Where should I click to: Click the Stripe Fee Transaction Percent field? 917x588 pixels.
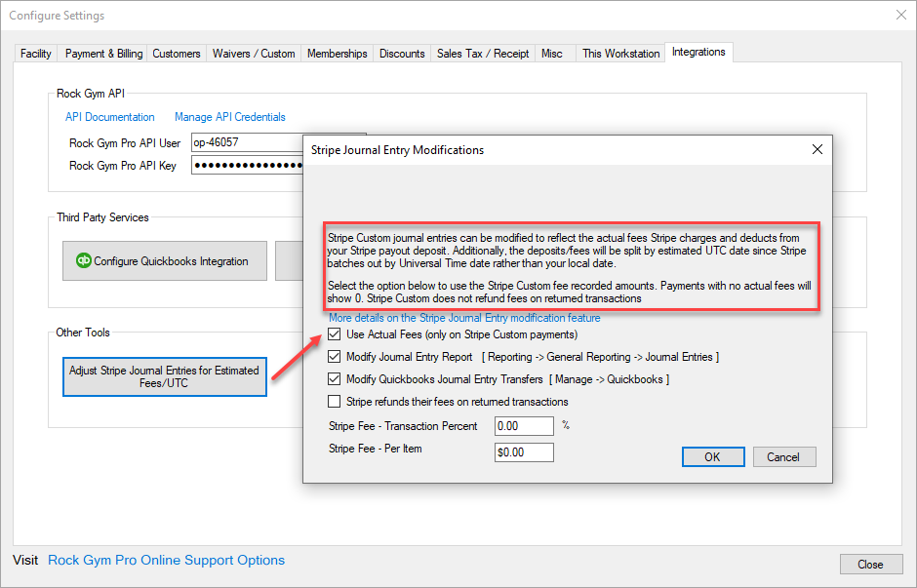click(x=524, y=426)
